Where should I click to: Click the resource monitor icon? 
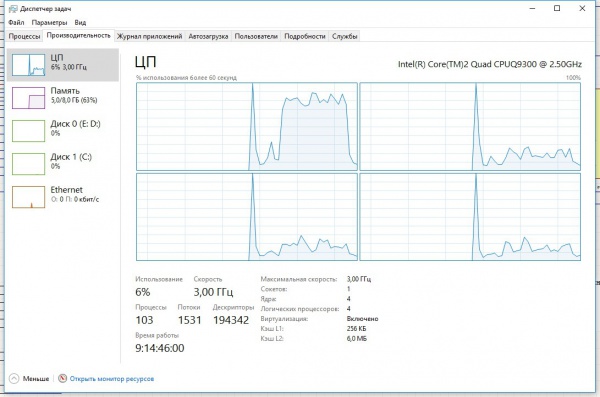(62, 378)
